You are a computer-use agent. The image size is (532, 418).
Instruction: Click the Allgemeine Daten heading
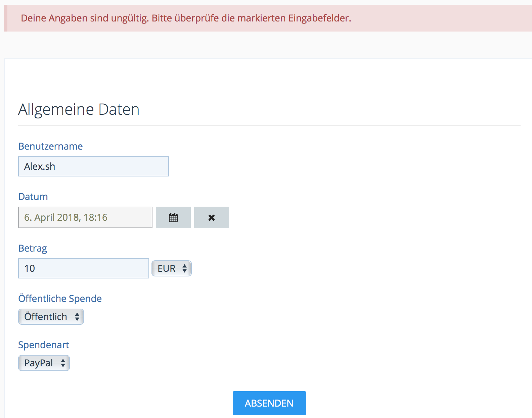pos(79,109)
